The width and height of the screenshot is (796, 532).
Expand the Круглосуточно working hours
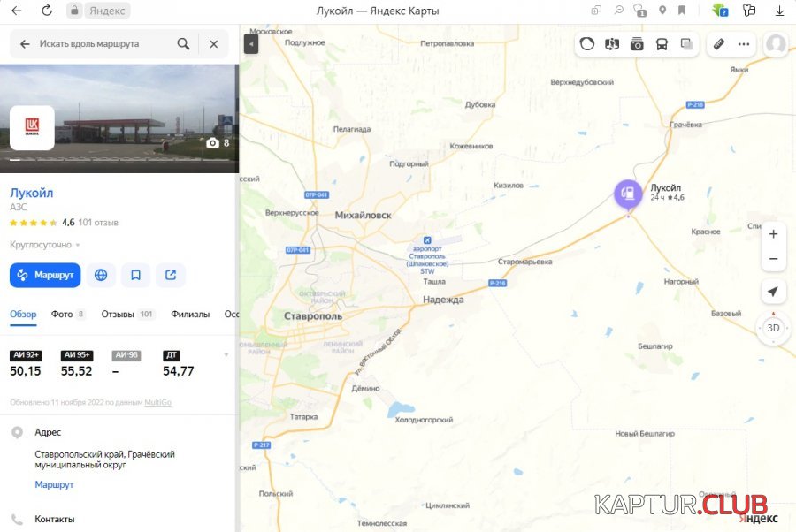click(x=45, y=245)
